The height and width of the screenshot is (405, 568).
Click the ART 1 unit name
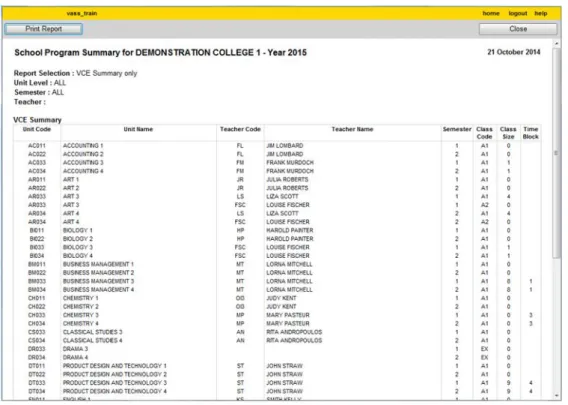[71, 180]
